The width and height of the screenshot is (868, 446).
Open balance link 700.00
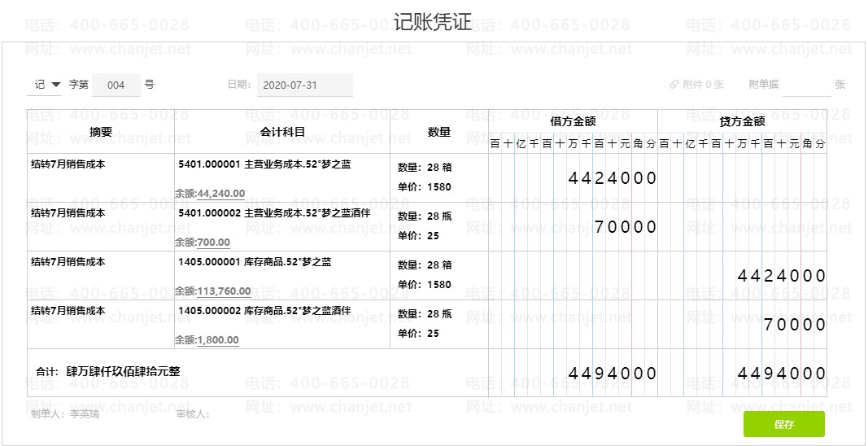point(214,242)
